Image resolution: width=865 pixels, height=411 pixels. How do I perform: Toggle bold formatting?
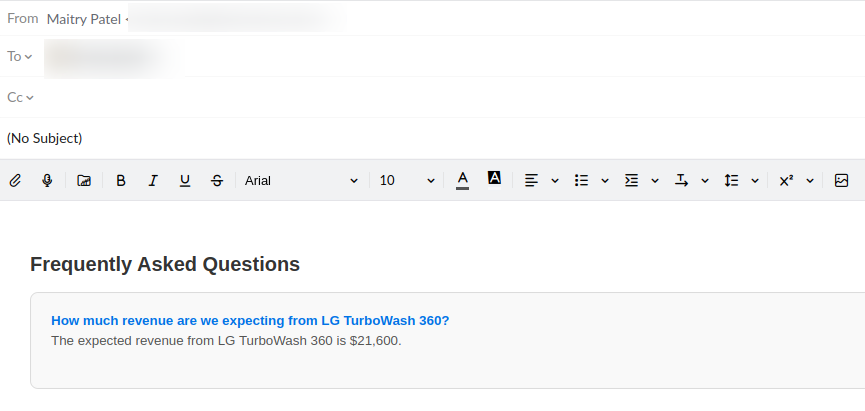coord(121,181)
